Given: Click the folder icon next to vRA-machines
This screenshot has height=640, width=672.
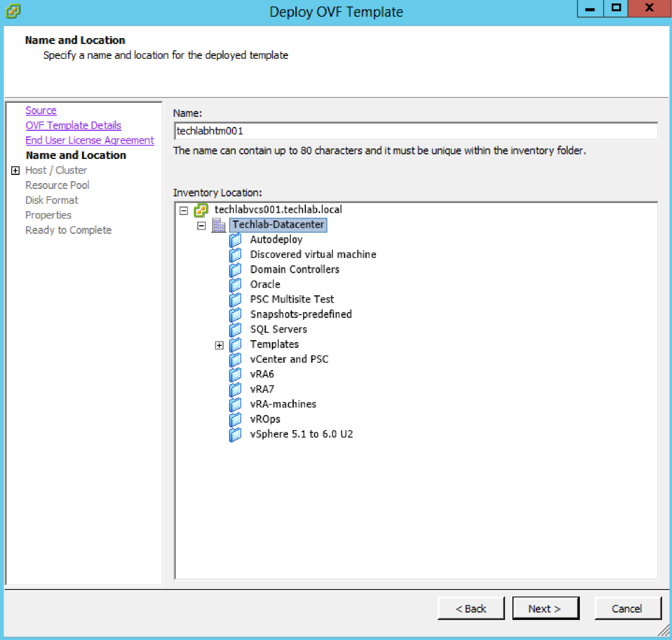Looking at the screenshot, I should click(235, 405).
